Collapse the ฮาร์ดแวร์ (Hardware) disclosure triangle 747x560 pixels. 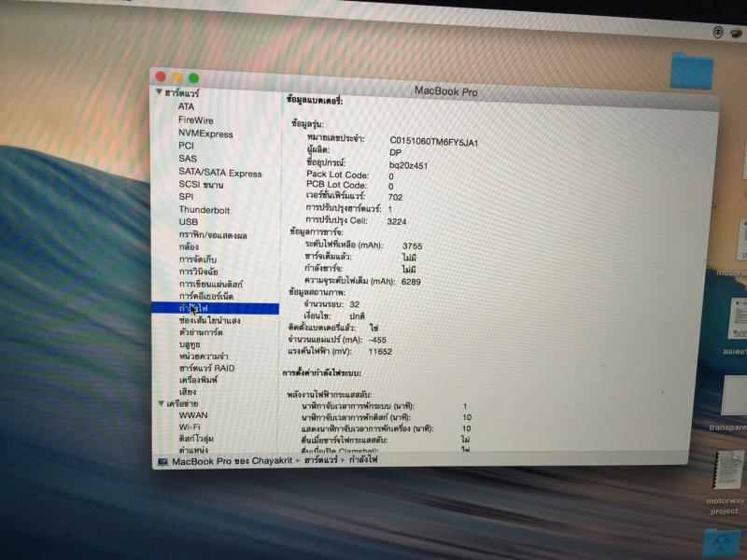click(159, 92)
